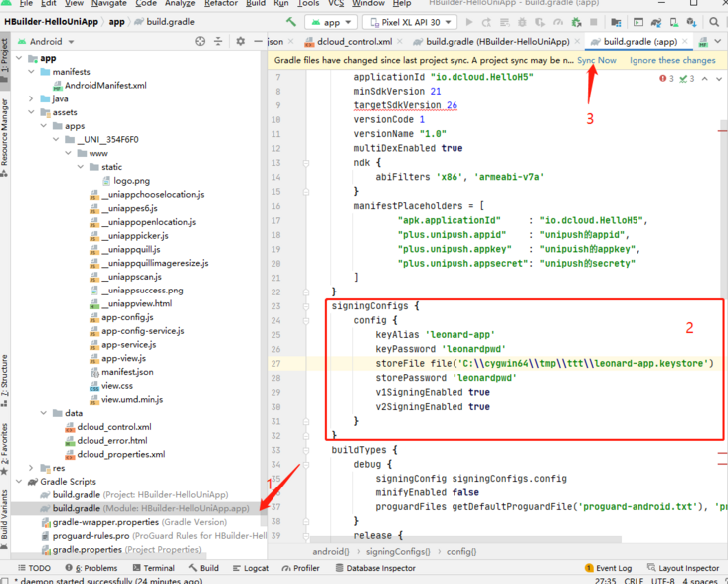This screenshot has height=584, width=728.
Task: Click the next highlighted error up arrow
Action: [x=705, y=79]
